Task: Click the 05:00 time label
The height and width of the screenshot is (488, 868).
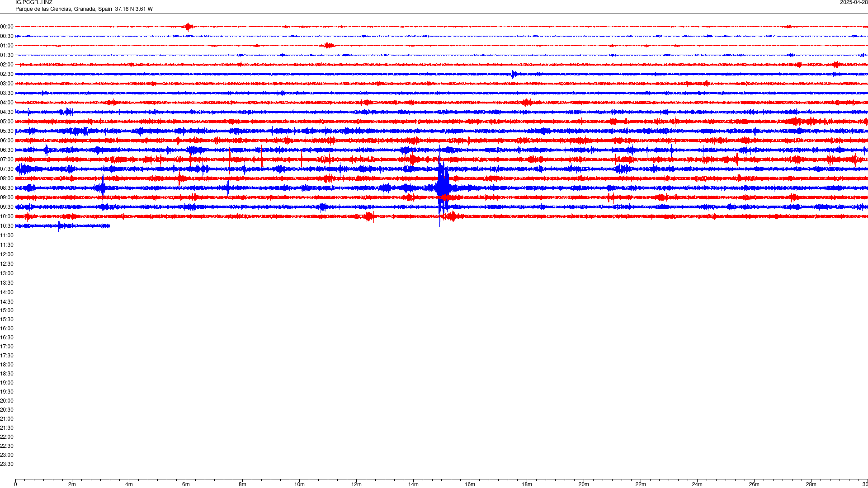Action: click(x=7, y=122)
